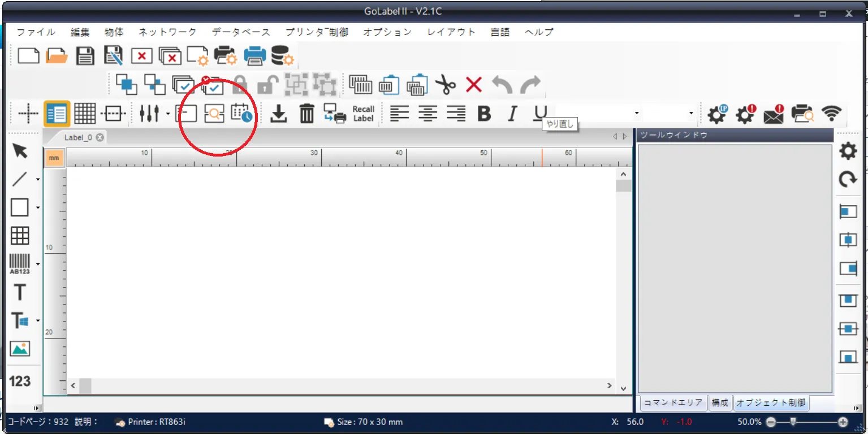Rotate object using right panel arrow icon
This screenshot has height=434, width=868.
[848, 179]
